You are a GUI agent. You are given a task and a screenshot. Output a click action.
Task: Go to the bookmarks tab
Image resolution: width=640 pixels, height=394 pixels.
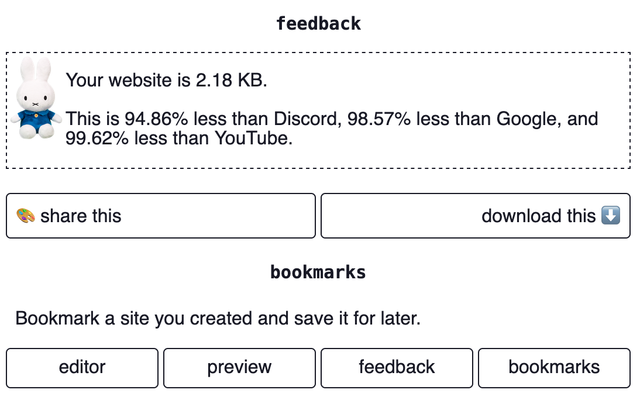coord(554,367)
